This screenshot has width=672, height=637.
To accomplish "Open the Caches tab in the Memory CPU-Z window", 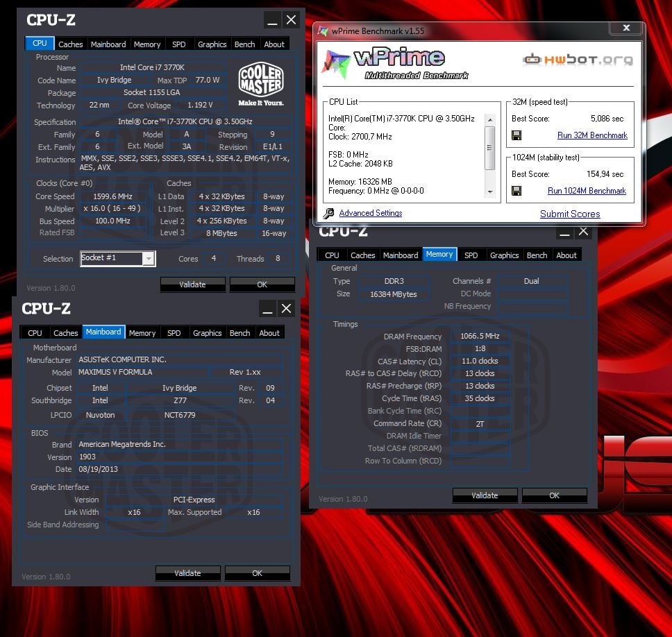I will tap(362, 255).
